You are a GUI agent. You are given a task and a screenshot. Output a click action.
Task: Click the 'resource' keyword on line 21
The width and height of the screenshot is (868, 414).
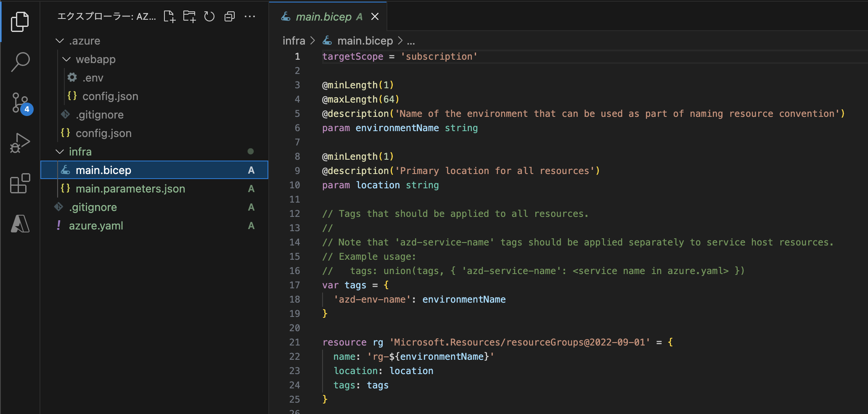[x=344, y=342]
